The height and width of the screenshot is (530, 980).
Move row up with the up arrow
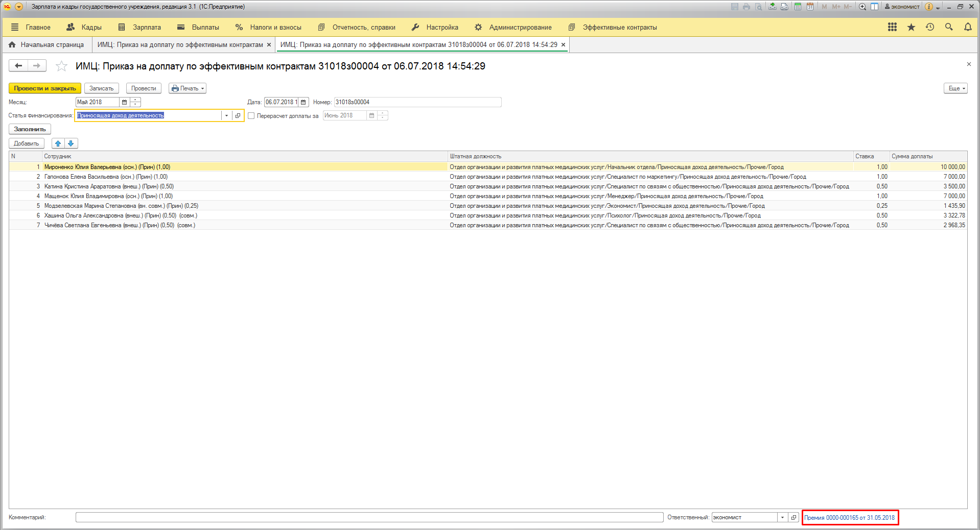point(58,143)
